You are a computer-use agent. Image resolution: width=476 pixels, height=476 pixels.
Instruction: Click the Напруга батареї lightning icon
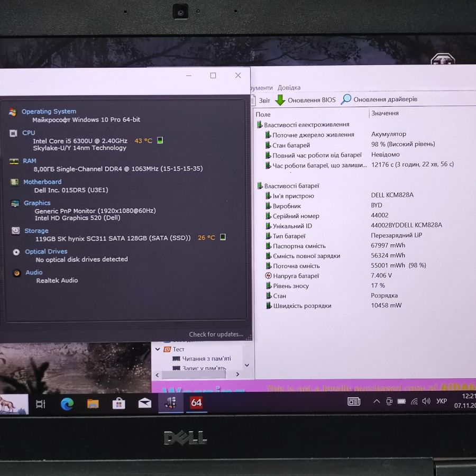269,276
